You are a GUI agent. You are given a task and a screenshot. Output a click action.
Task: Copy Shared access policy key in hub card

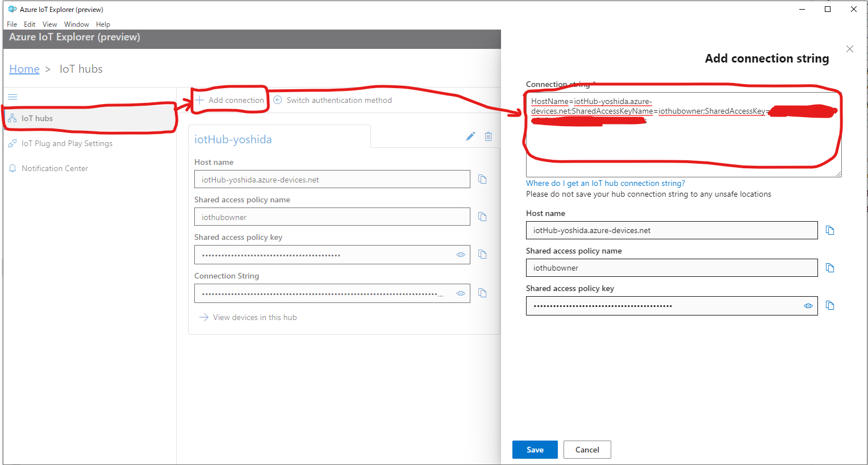482,254
